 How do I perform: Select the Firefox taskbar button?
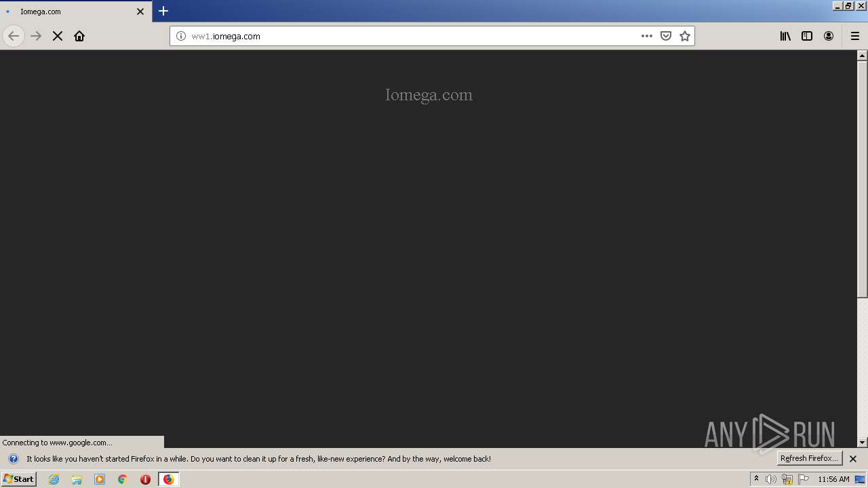168,479
